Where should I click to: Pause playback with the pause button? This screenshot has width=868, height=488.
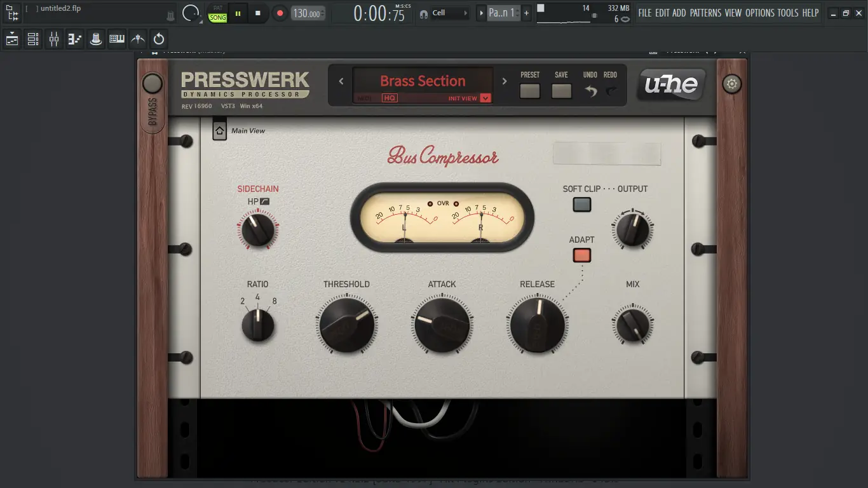238,13
